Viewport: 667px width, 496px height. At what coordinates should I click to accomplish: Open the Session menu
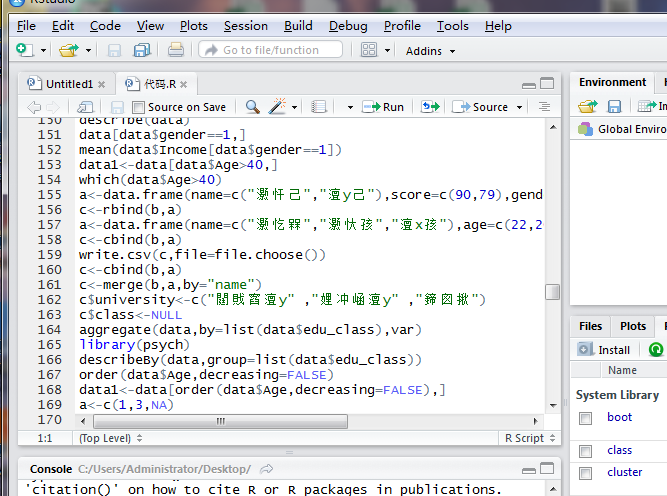246,26
